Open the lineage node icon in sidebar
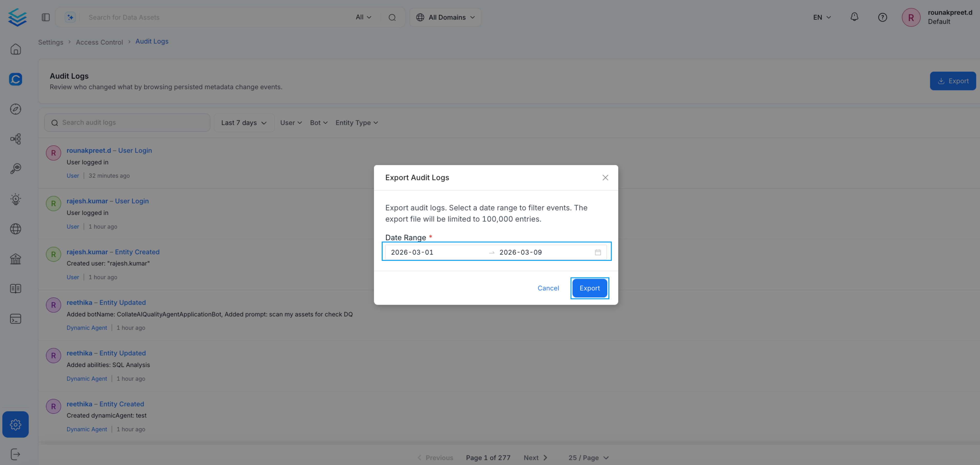 point(16,139)
